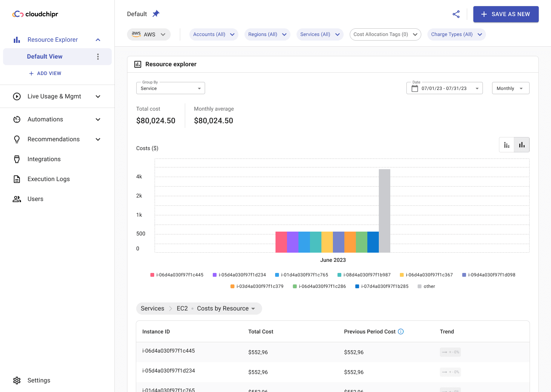Click the Recommendations lightbulb icon
Viewport: 551px width, 392px height.
(17, 139)
